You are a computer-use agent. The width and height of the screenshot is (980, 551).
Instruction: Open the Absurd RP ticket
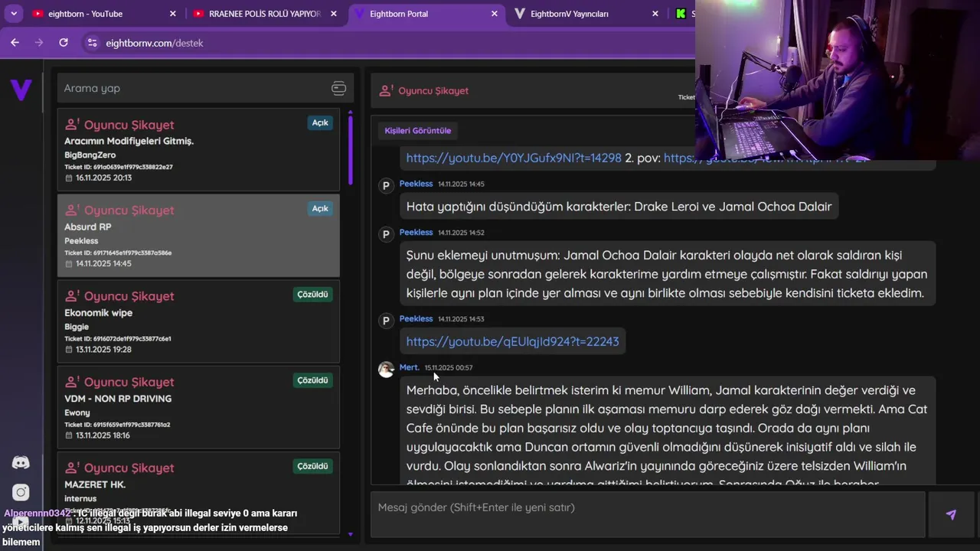click(198, 236)
